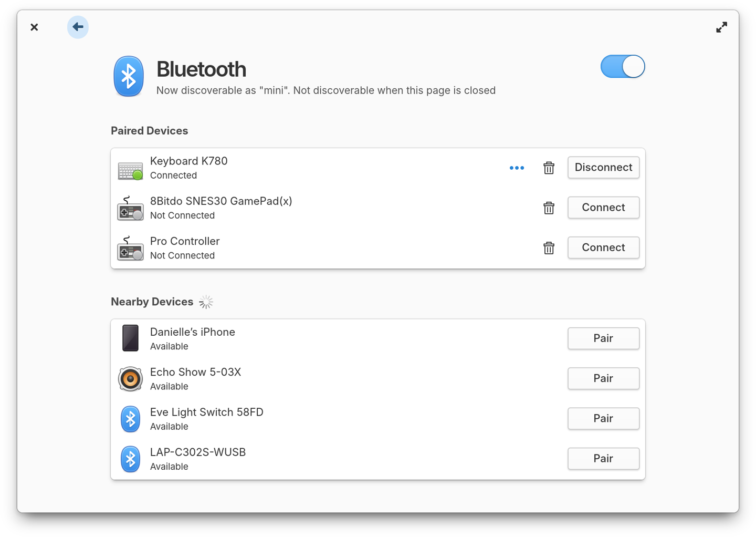The height and width of the screenshot is (537, 756).
Task: Click the Bluetooth page title
Action: (x=201, y=69)
